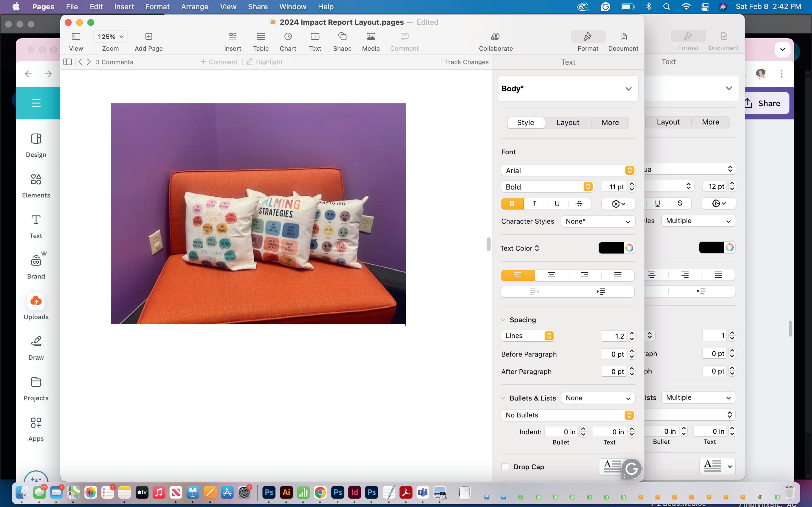The width and height of the screenshot is (812, 507).
Task: Select center text alignment
Action: 551,275
